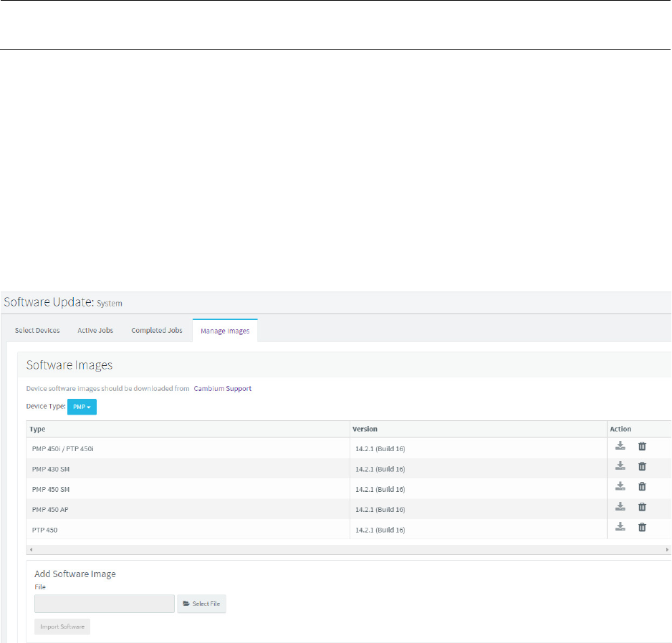Image resolution: width=672 pixels, height=643 pixels.
Task: Delete the PTP 450 image
Action: [642, 527]
